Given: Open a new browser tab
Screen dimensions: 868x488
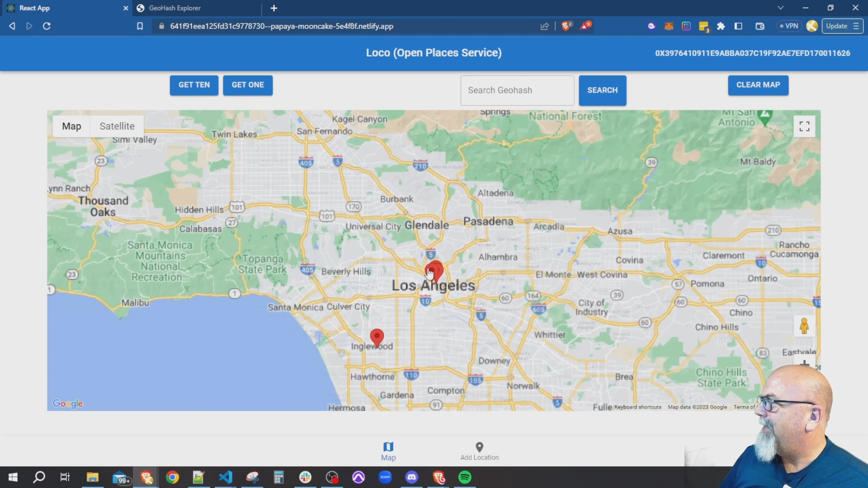Looking at the screenshot, I should tap(274, 8).
